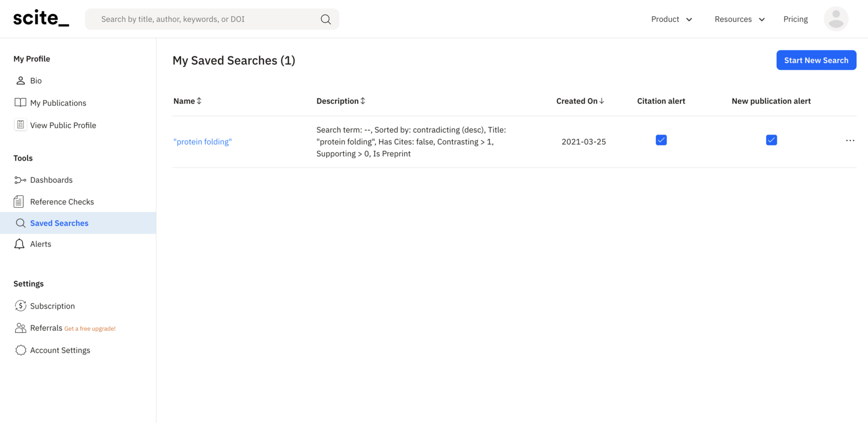Click the New publication alert column header
This screenshot has width=868, height=423.
[771, 101]
